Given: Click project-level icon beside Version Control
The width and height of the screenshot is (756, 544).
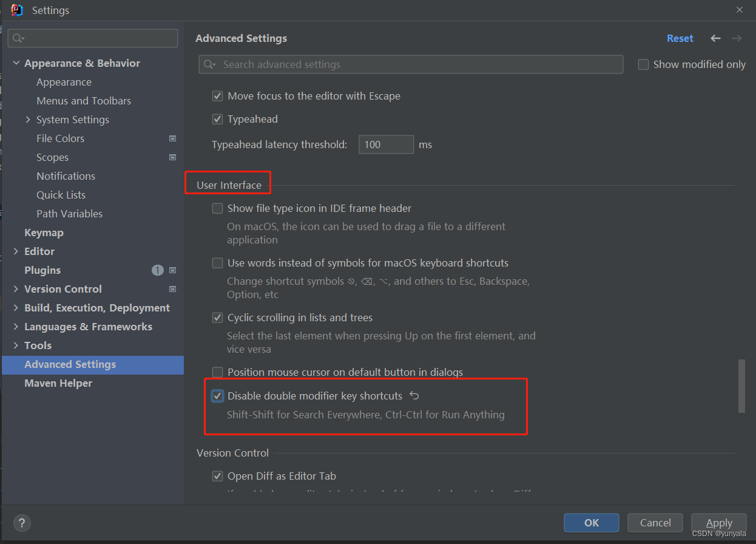Looking at the screenshot, I should click(x=172, y=289).
